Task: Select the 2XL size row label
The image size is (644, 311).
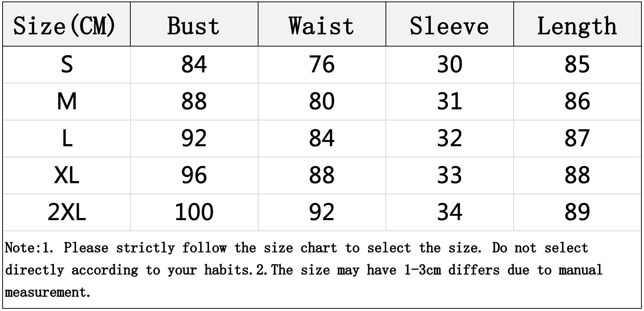Action: (67, 212)
